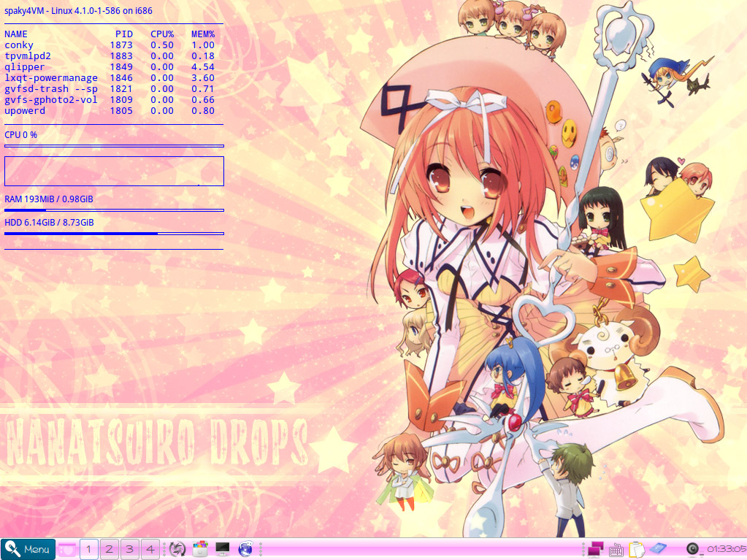This screenshot has width=747, height=560.
Task: Open the main Menu button
Action: coord(28,549)
